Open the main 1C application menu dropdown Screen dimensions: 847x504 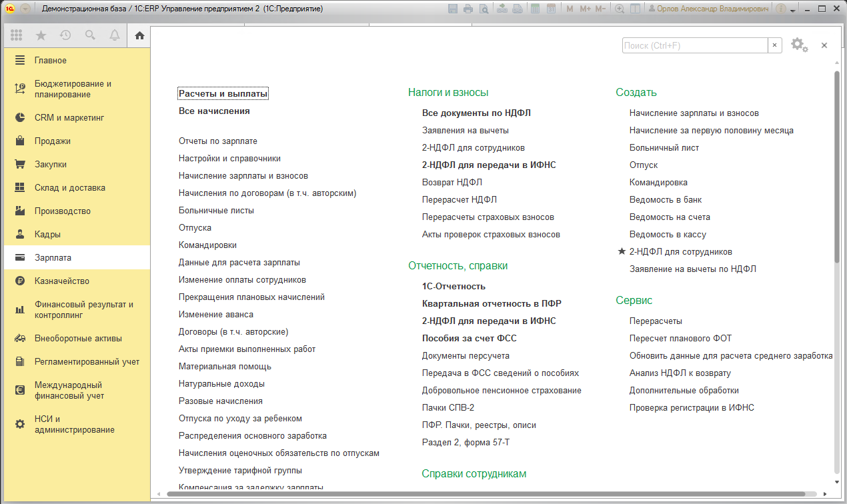pos(25,9)
